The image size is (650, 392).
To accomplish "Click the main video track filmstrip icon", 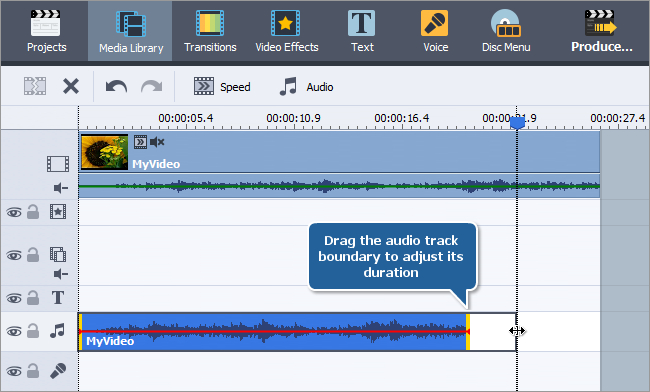I will tap(58, 164).
